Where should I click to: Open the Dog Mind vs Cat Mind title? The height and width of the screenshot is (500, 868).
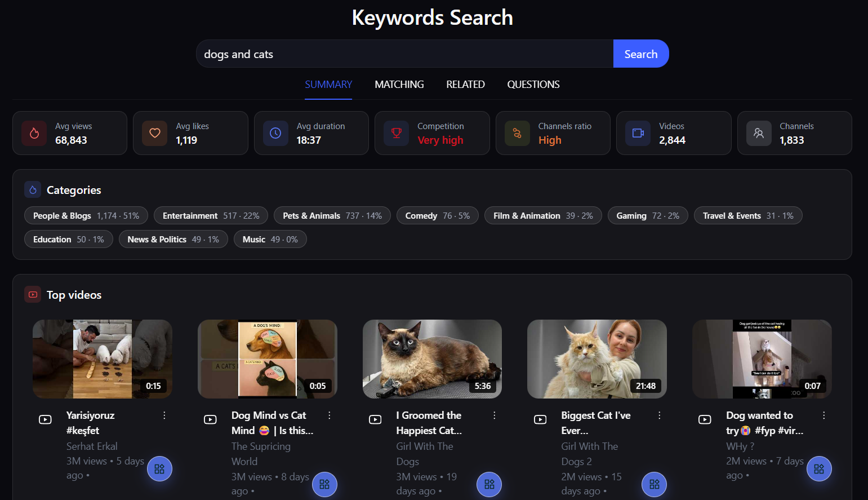pos(272,423)
